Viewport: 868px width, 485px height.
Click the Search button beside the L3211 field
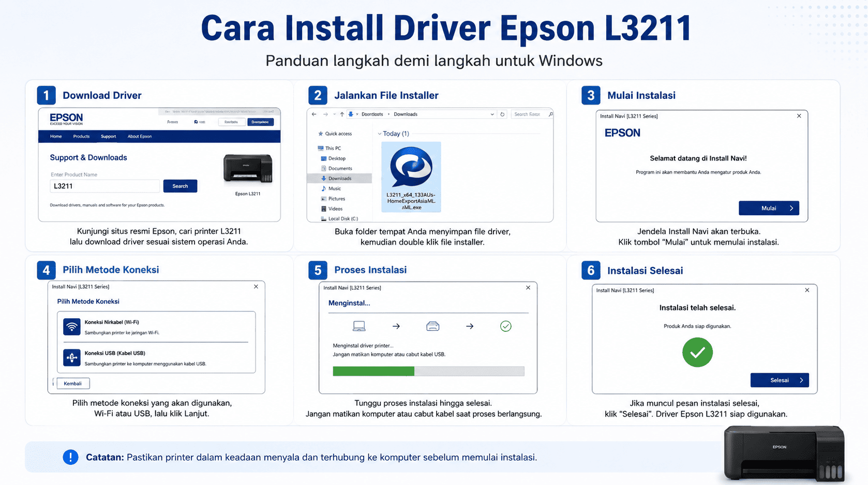[x=180, y=186]
